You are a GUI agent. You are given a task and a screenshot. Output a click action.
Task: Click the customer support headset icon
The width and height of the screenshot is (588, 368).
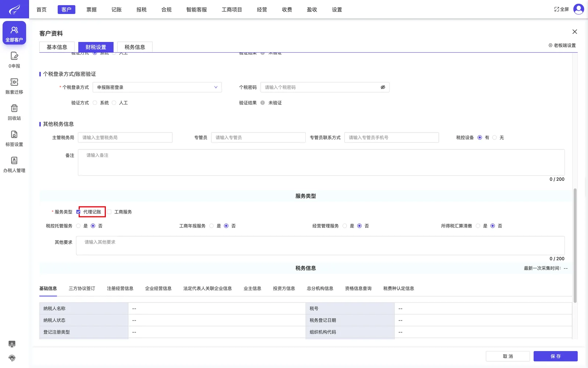[12, 358]
